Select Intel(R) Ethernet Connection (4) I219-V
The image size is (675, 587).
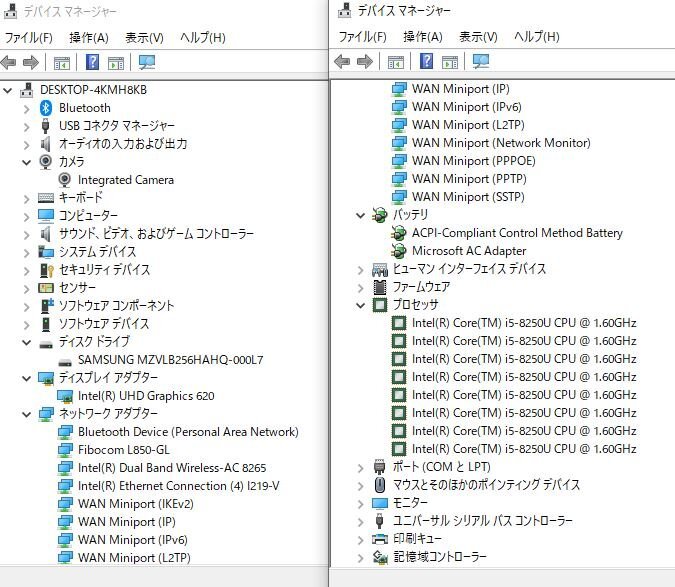pos(178,486)
